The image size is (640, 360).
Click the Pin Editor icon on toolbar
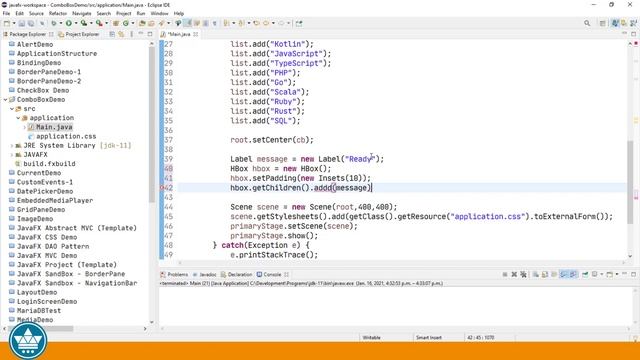coord(299,23)
